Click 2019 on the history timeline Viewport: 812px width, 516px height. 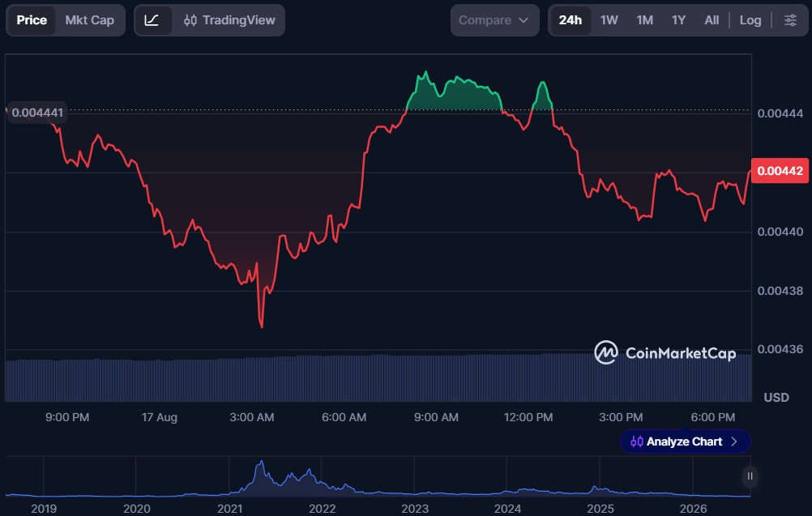[44, 509]
